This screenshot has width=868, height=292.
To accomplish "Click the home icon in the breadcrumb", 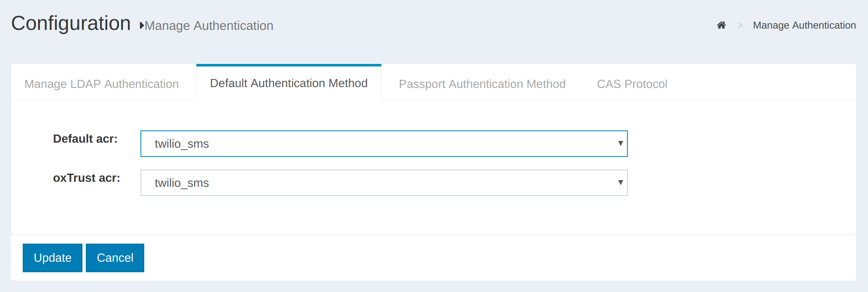I will (721, 25).
